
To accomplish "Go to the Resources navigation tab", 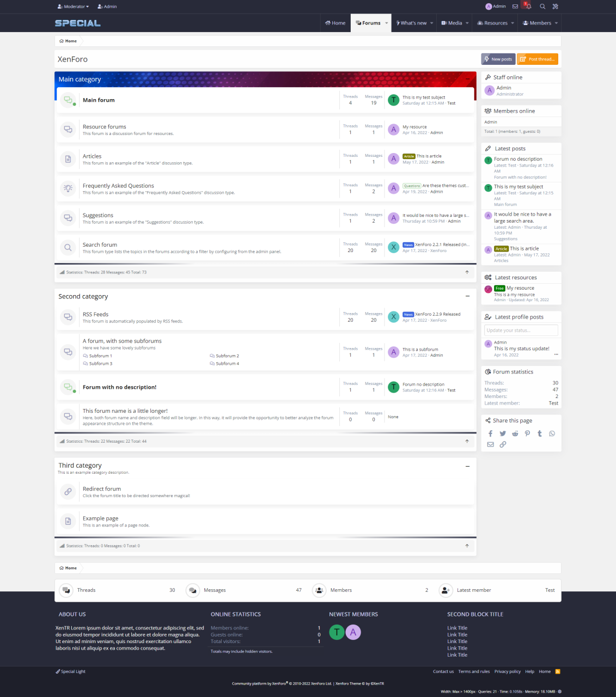I will click(x=492, y=23).
